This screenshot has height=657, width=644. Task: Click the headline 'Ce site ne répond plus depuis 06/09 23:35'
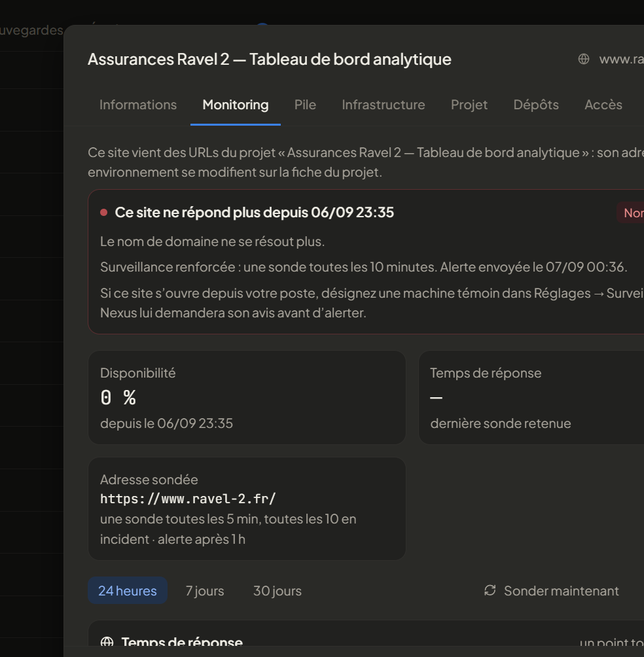(255, 213)
